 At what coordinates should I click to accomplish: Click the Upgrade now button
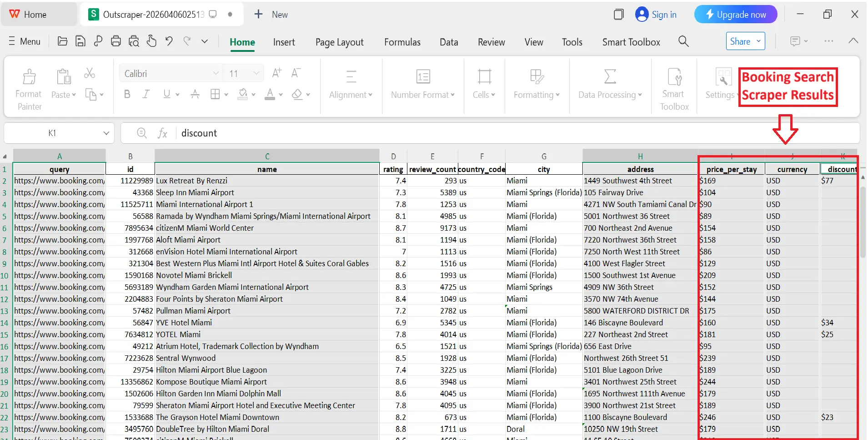735,15
